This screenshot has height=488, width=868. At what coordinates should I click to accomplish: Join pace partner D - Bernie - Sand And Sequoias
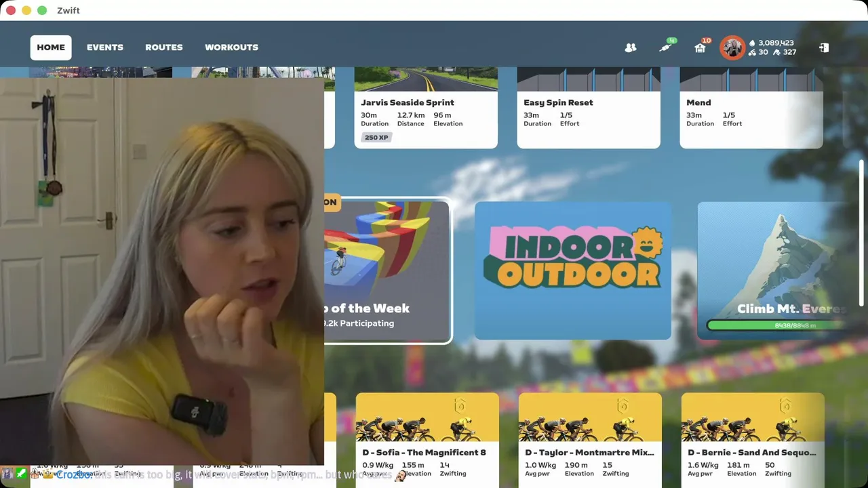coord(753,440)
